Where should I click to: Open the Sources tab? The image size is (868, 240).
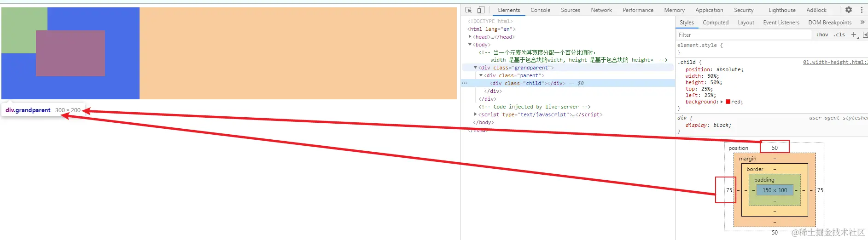point(570,10)
